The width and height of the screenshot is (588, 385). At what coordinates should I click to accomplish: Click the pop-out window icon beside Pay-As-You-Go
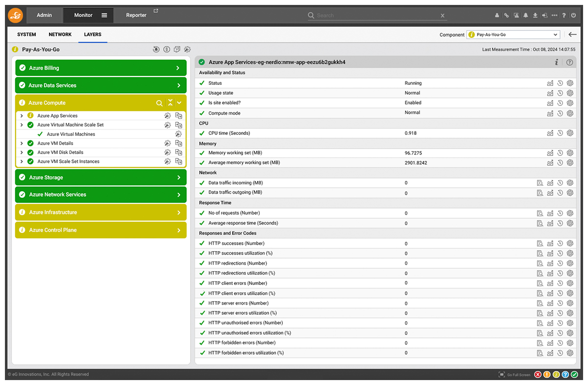[177, 49]
